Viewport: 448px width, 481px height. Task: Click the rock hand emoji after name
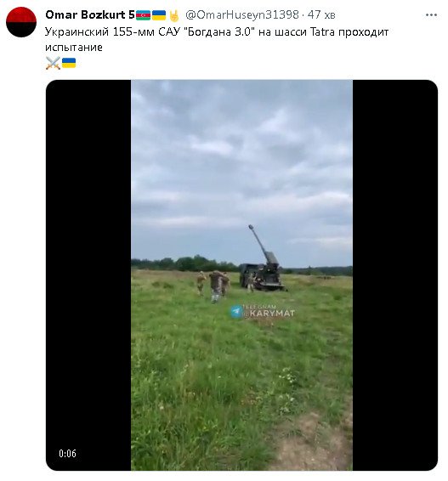[x=174, y=15]
